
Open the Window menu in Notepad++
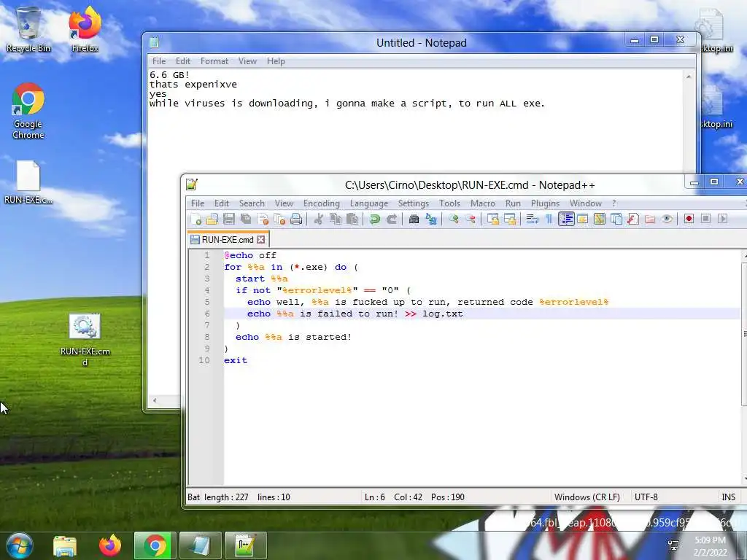click(586, 203)
